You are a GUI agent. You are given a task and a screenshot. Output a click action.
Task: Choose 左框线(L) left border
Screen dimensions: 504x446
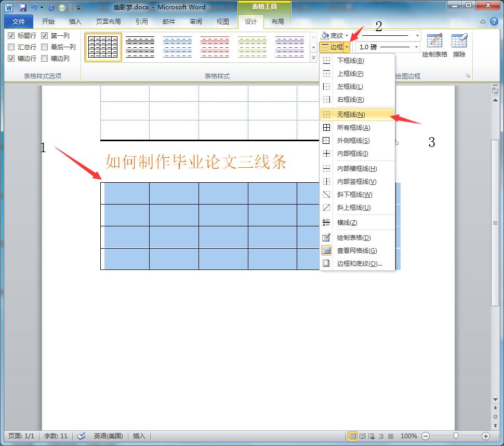point(357,86)
